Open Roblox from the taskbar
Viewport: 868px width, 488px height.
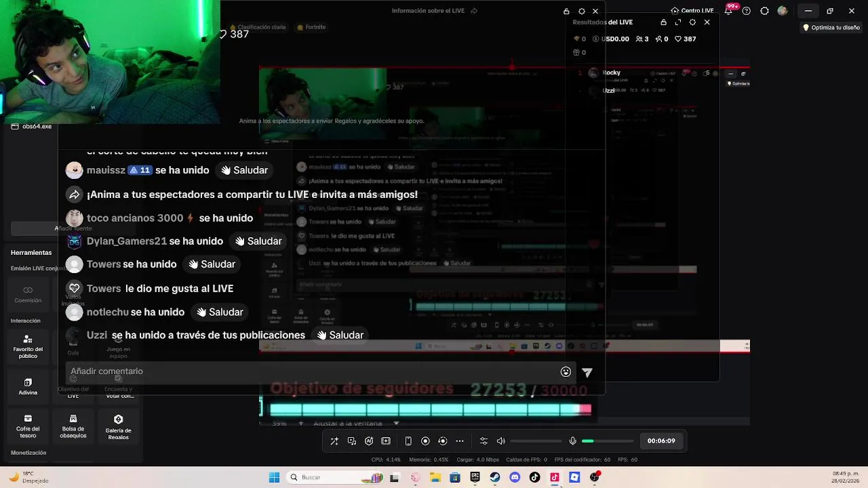[x=574, y=477]
